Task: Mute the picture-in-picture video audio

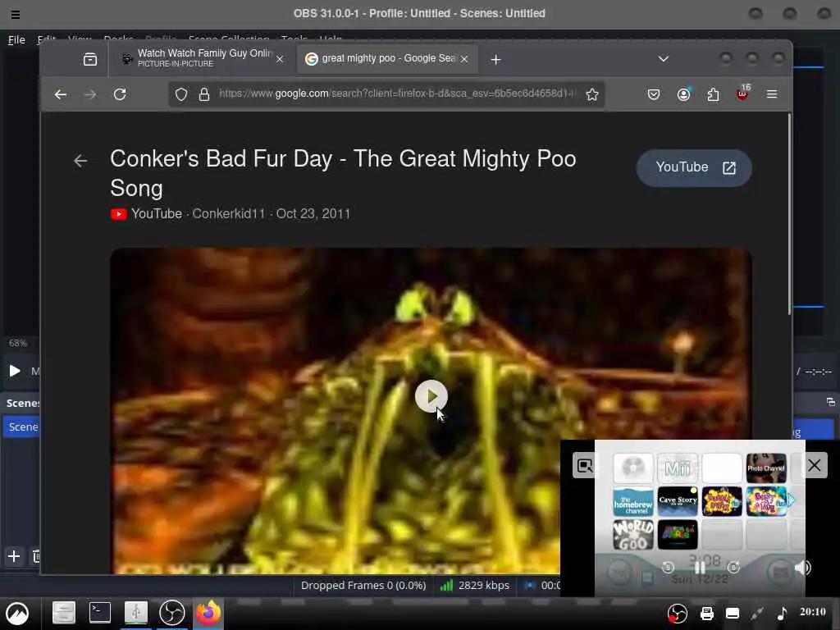Action: tap(802, 568)
